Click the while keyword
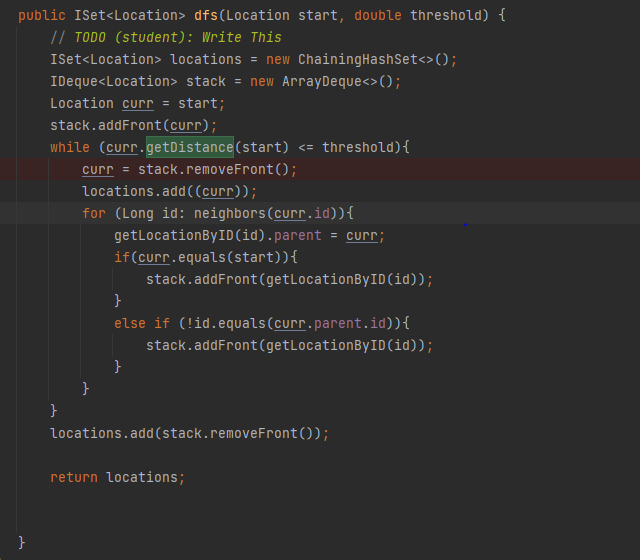Screen dimensions: 640x560 pos(69,148)
